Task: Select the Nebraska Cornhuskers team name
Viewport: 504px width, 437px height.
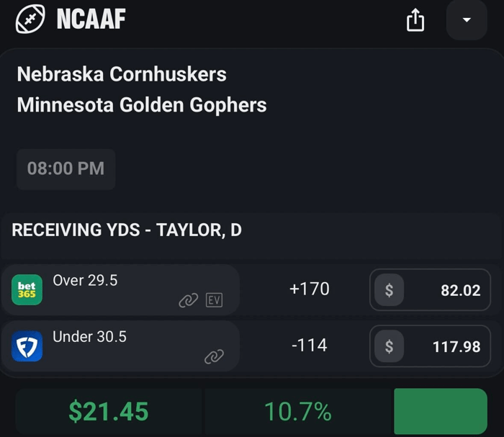Action: (x=122, y=74)
